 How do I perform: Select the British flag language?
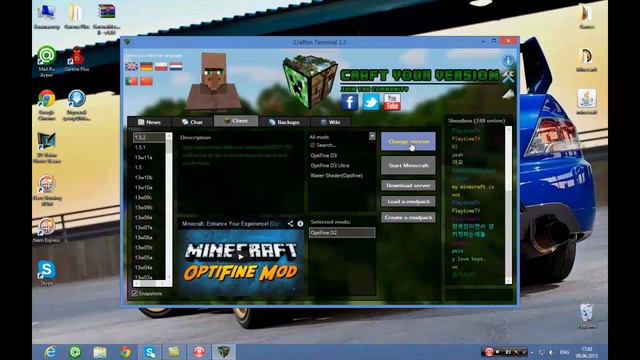[x=131, y=67]
